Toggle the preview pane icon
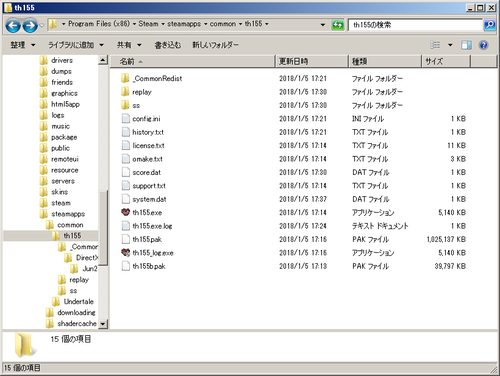 click(466, 45)
